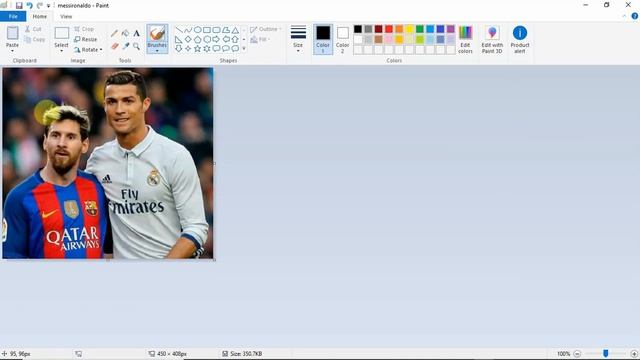Click the Product alert button
The height and width of the screenshot is (360, 640).
click(520, 39)
